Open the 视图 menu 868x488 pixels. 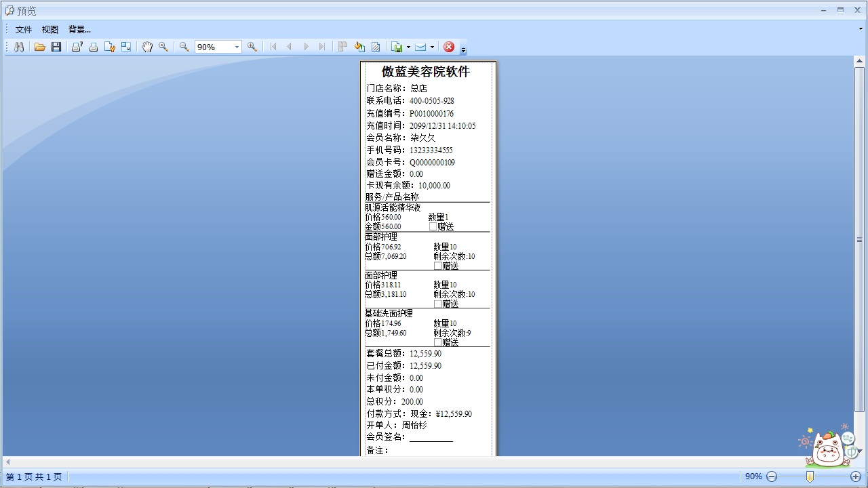point(50,29)
